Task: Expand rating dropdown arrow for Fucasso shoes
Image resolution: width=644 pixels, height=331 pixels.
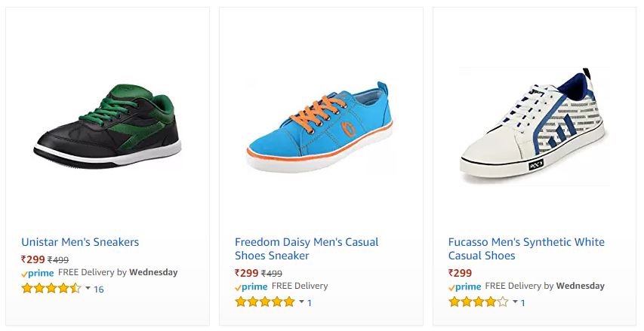Action: tap(515, 302)
